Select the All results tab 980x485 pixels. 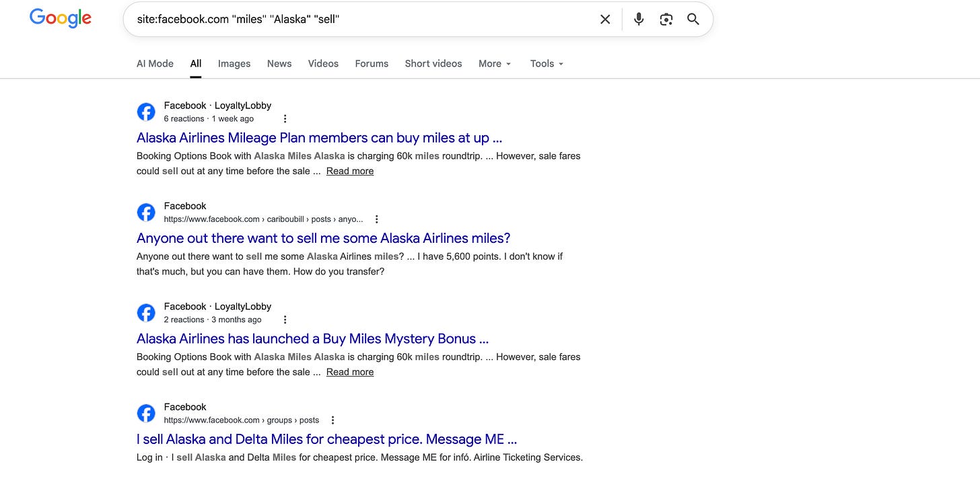(x=196, y=64)
